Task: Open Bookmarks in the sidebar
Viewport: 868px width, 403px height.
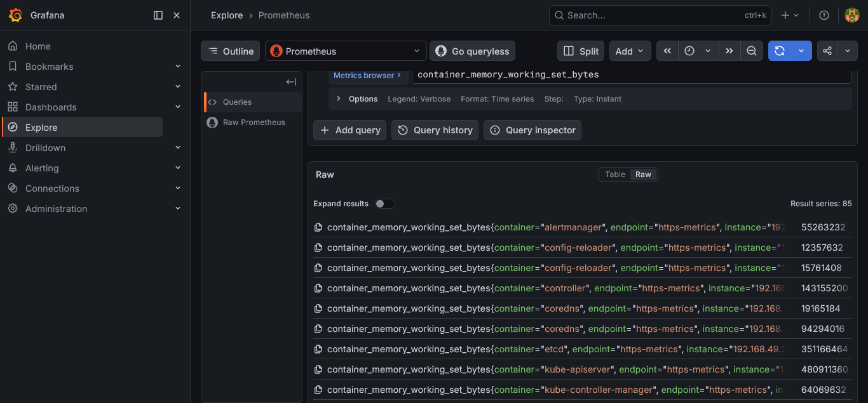Action: 49,67
